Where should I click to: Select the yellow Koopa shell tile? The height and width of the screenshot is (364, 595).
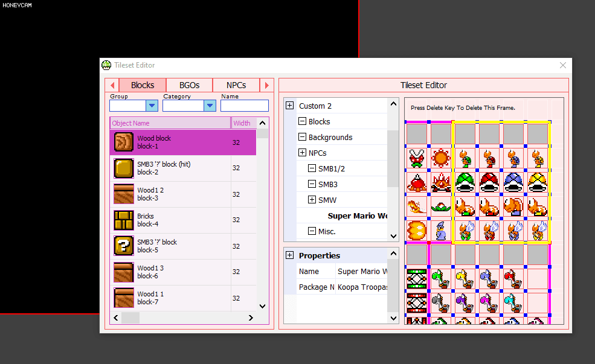pyautogui.click(x=538, y=183)
